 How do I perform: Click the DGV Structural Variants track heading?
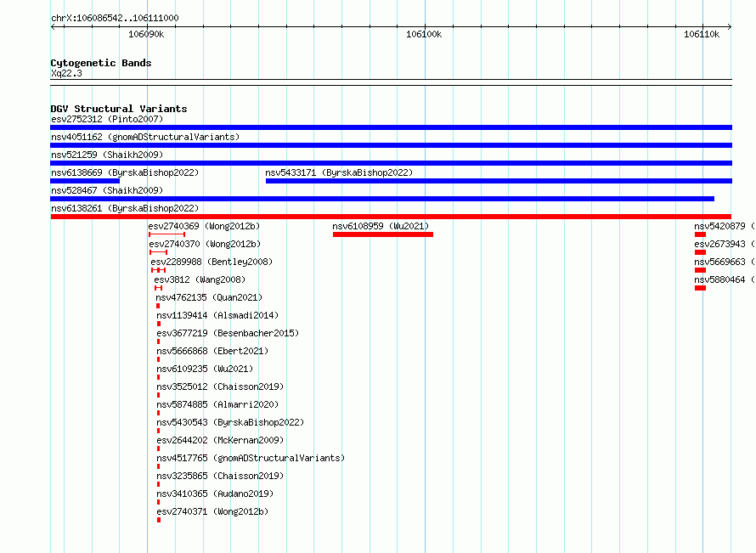pos(119,109)
